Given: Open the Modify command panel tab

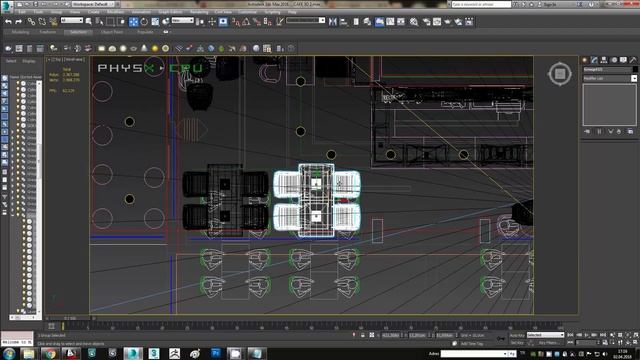Looking at the screenshot, I should 594,60.
